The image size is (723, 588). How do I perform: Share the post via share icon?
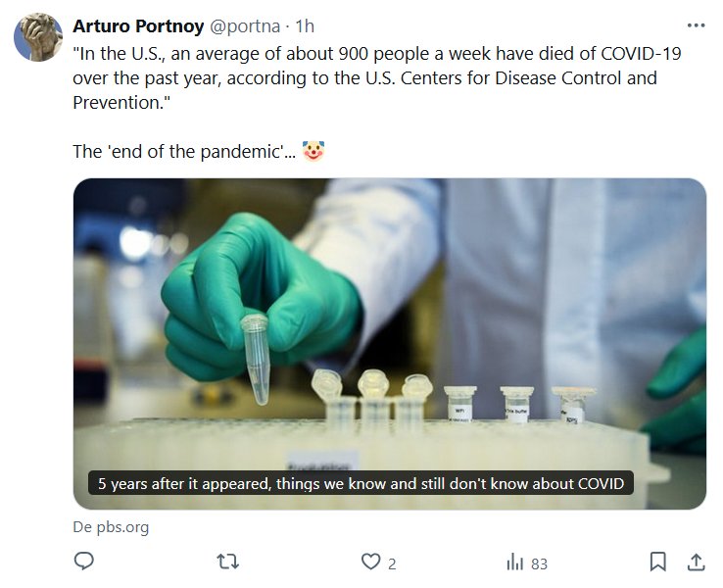(x=696, y=563)
